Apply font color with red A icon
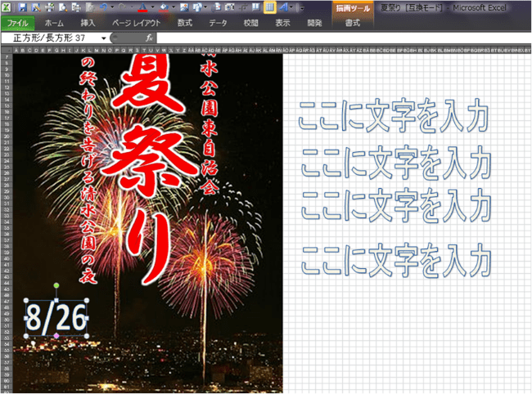Viewport: 532px width, 394px height. point(142,7)
